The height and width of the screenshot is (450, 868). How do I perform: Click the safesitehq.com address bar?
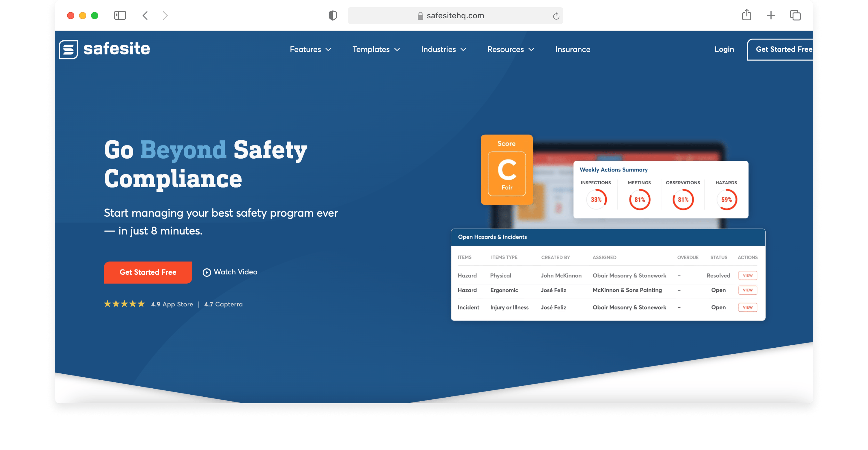(455, 16)
